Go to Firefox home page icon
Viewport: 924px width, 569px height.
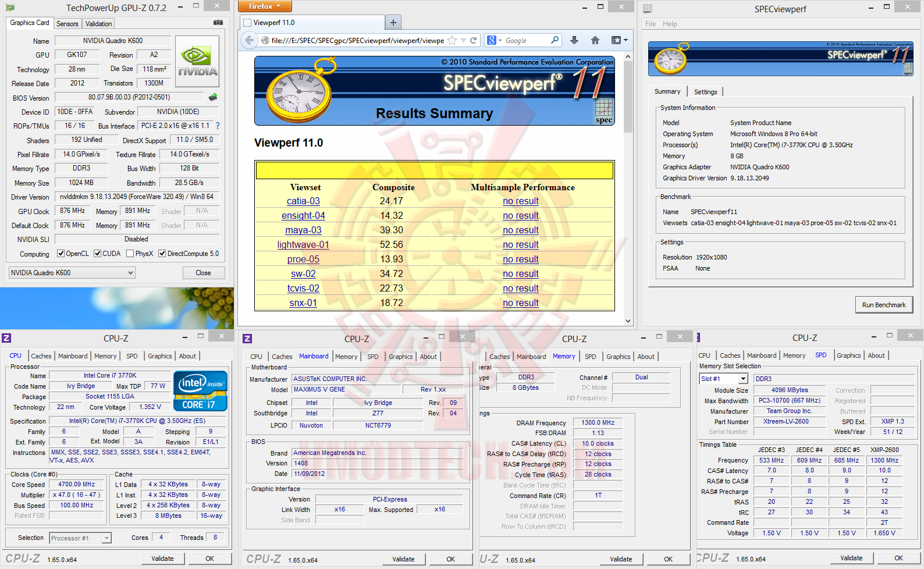point(595,40)
